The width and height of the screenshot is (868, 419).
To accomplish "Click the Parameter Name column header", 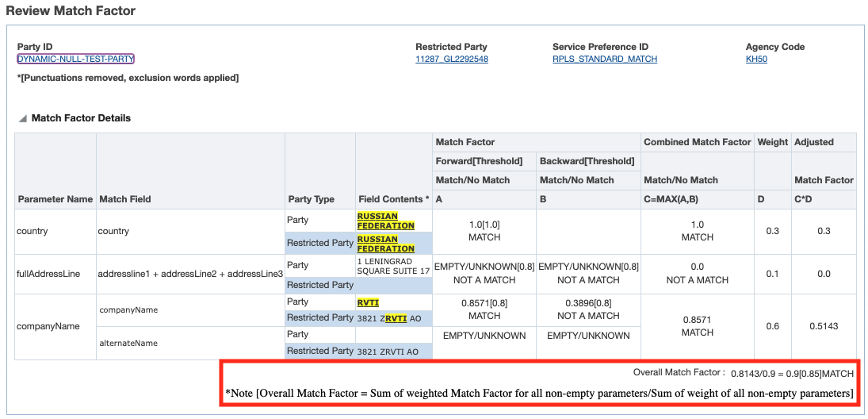I will (55, 199).
